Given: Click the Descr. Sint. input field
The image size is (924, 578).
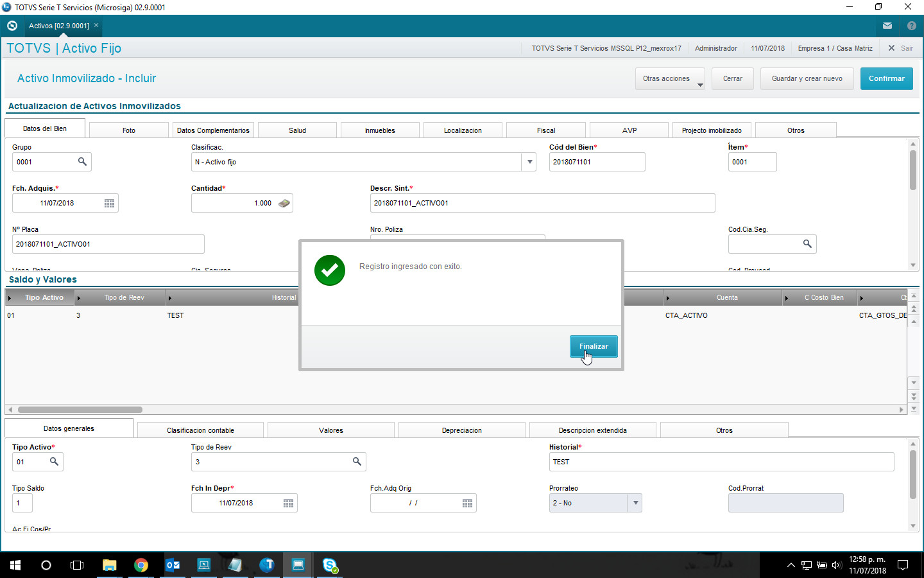Looking at the screenshot, I should (x=542, y=203).
